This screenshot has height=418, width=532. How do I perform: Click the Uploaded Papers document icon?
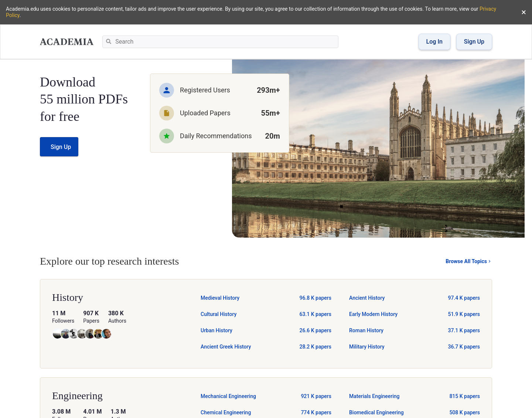click(167, 113)
